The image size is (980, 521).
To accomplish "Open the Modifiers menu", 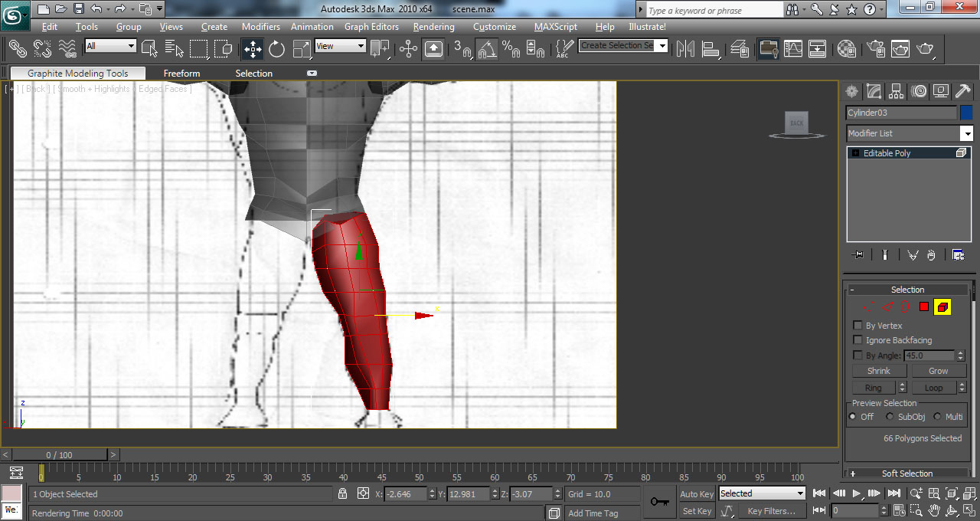I will (x=261, y=27).
